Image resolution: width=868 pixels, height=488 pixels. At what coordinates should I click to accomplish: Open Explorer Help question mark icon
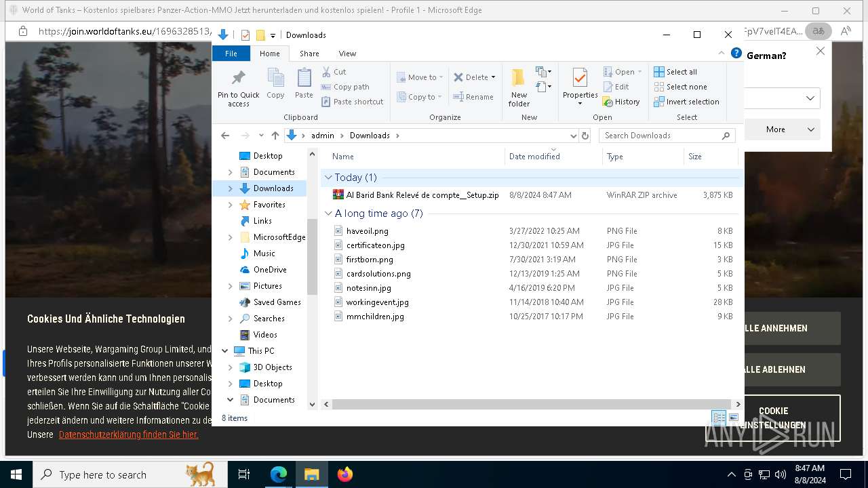point(736,53)
